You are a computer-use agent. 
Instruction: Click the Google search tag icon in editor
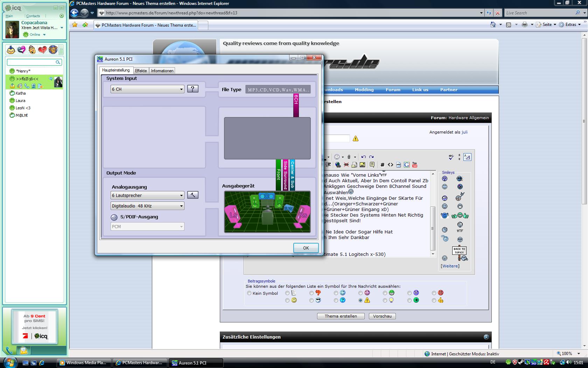407,165
